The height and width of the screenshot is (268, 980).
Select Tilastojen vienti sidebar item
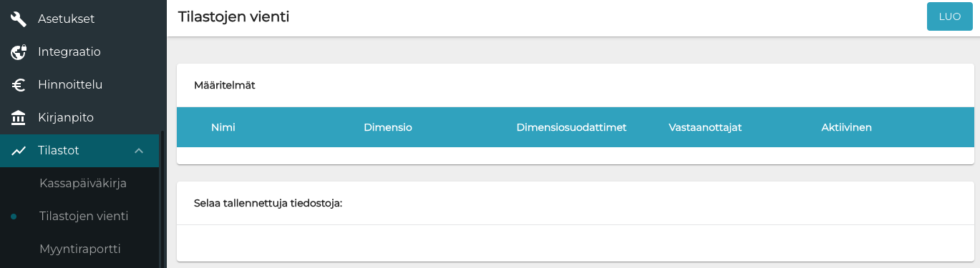[84, 216]
